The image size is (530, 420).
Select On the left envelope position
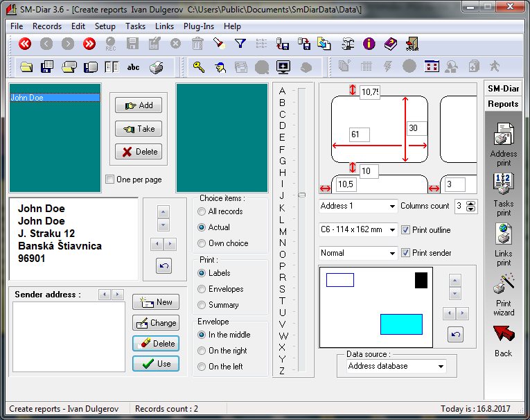[202, 366]
